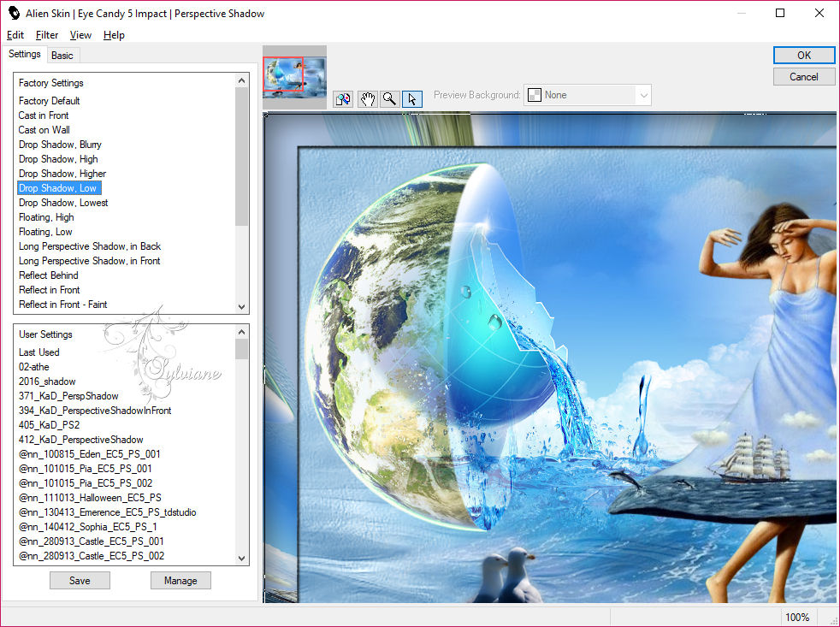Select the Last Used user setting
Image resolution: width=840 pixels, height=627 pixels.
pyautogui.click(x=39, y=352)
